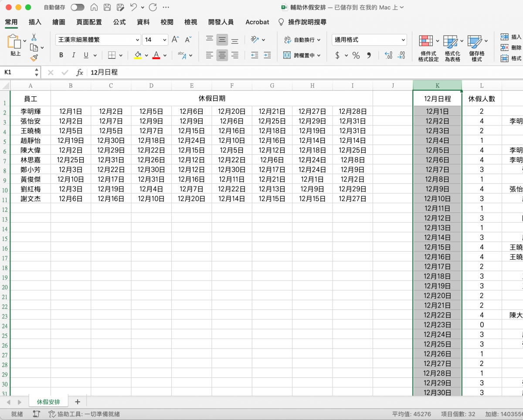
Task: Open the number format dropdown
Action: 402,40
